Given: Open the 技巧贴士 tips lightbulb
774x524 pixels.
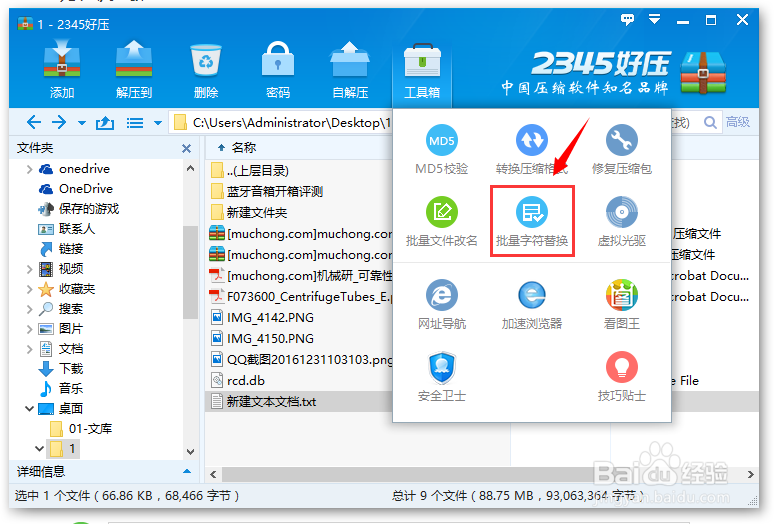Looking at the screenshot, I should [x=621, y=376].
